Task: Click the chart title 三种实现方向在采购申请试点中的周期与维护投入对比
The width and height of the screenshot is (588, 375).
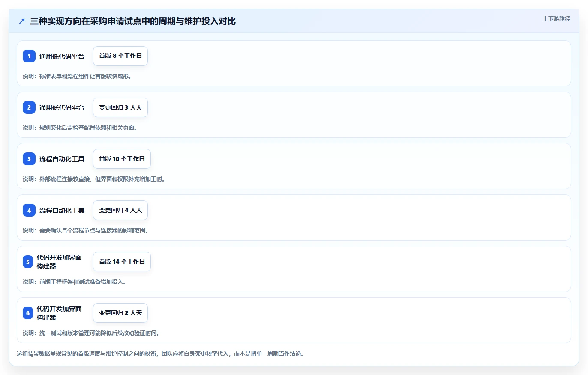Action: pyautogui.click(x=133, y=21)
